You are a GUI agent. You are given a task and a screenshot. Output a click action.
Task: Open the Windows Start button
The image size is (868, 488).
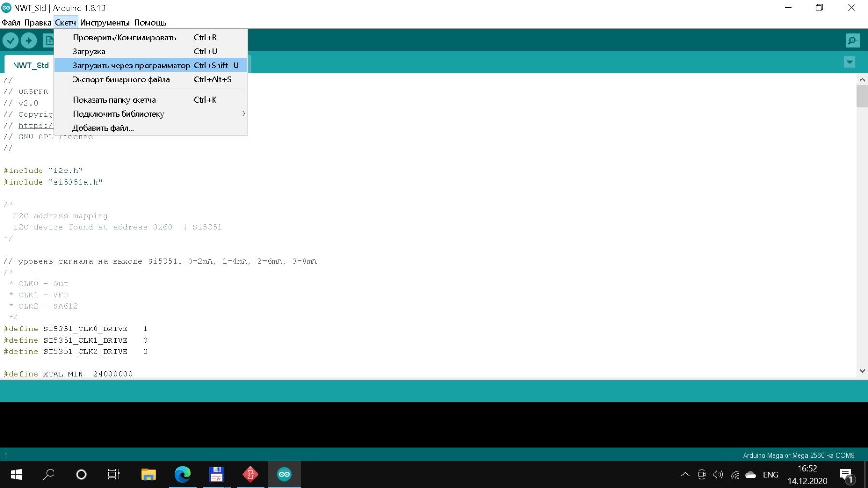(x=16, y=475)
